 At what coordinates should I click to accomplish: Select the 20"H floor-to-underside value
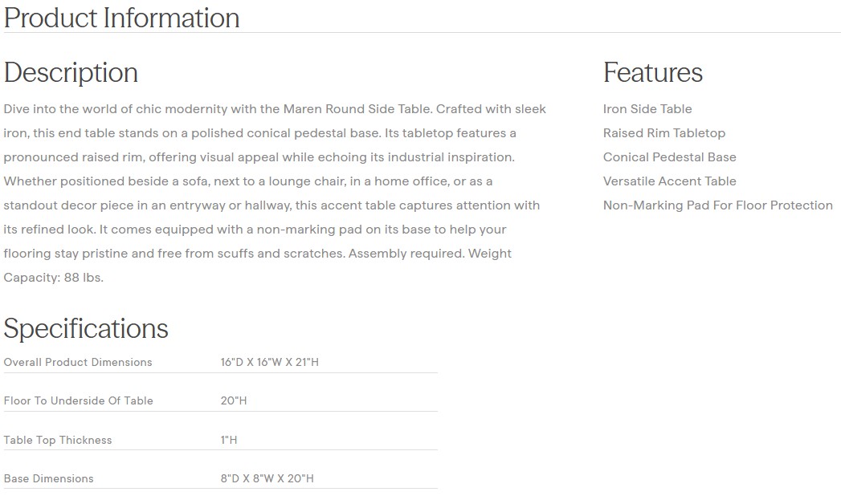click(234, 400)
